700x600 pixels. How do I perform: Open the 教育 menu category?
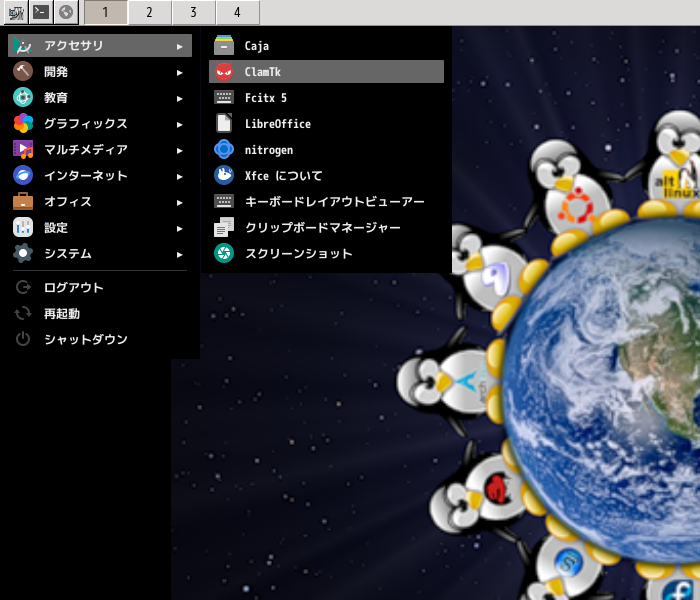coord(100,97)
